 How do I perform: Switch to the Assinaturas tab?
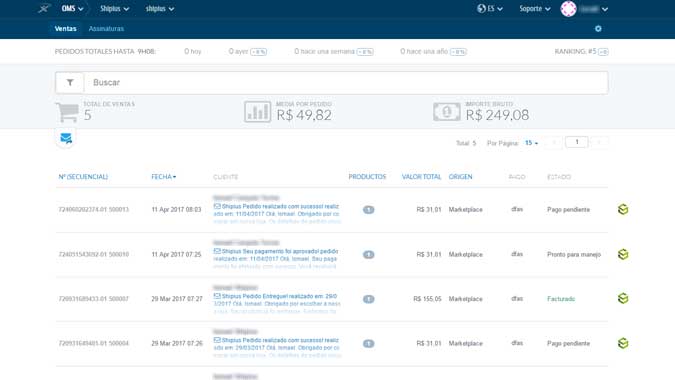tap(106, 29)
